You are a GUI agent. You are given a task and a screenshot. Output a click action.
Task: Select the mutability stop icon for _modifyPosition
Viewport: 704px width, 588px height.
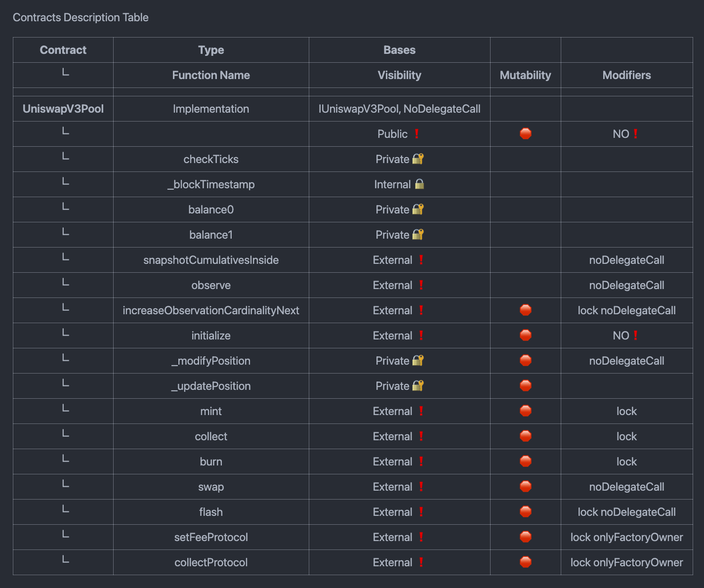(526, 361)
